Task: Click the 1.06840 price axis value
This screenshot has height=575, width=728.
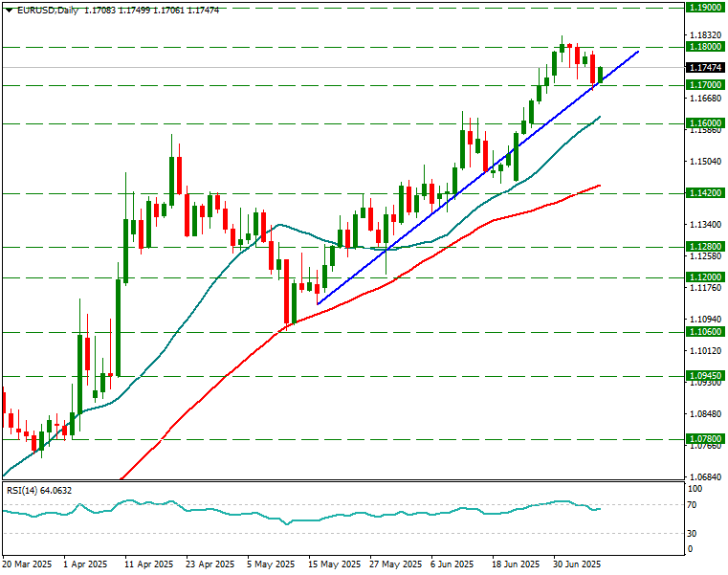Action: click(706, 477)
